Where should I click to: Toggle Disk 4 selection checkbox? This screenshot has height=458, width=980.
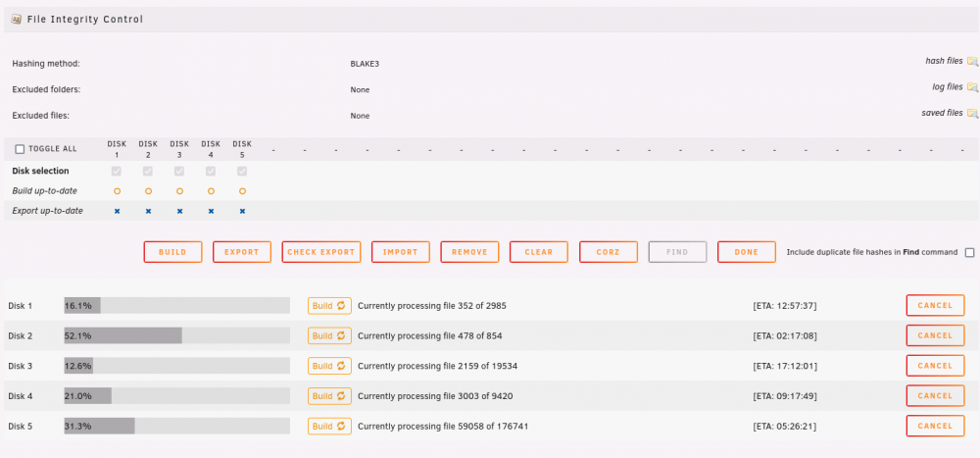click(x=211, y=171)
